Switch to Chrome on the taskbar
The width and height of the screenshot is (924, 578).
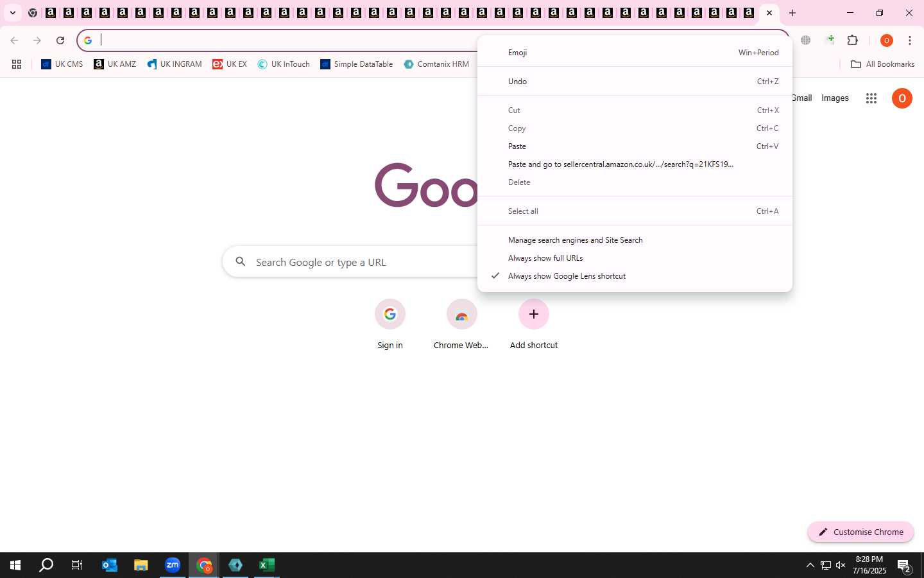[x=204, y=565]
